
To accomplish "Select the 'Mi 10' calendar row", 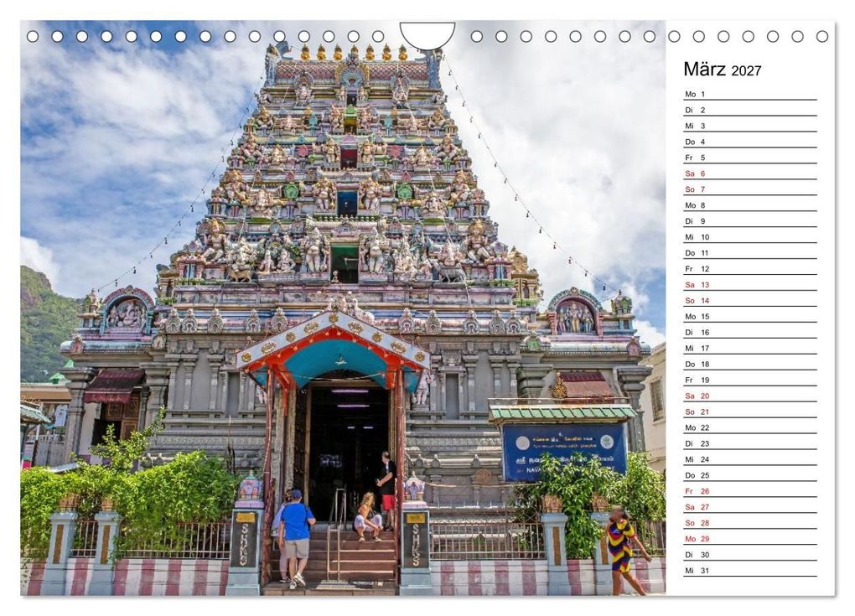I will [x=750, y=236].
